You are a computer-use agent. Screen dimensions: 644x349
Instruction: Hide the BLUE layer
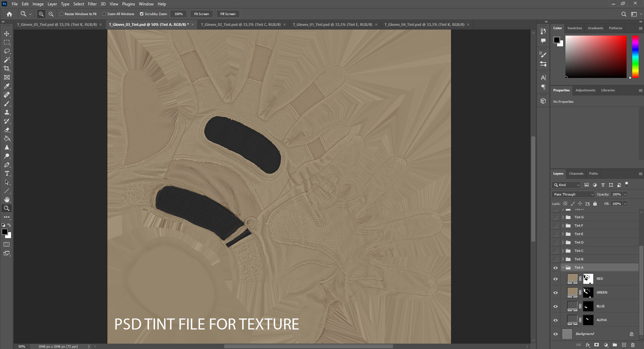[x=555, y=306]
